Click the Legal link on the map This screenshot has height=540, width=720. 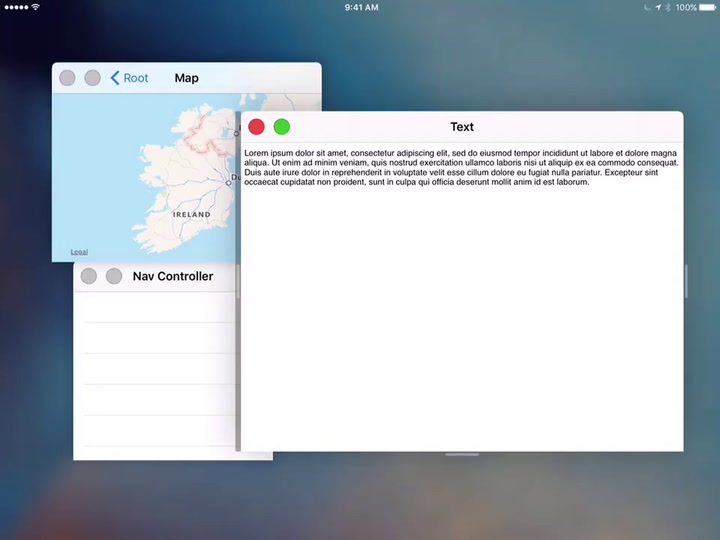[79, 252]
